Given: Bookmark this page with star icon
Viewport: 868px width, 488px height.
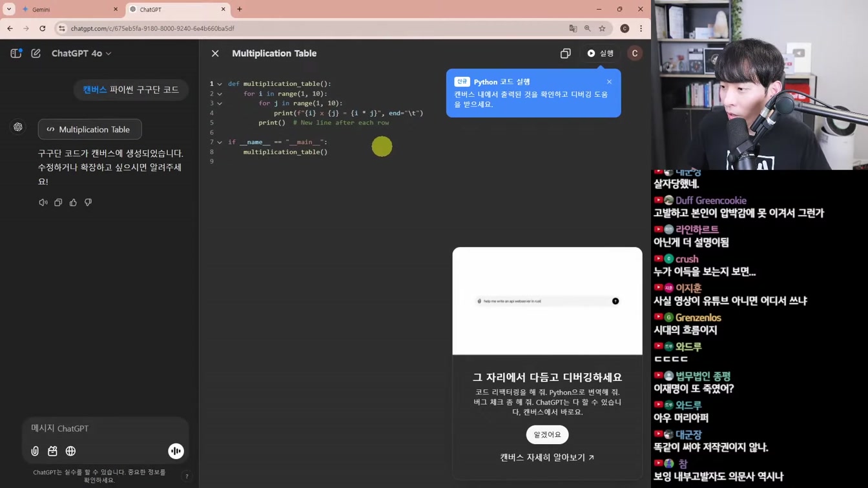Looking at the screenshot, I should tap(602, 28).
